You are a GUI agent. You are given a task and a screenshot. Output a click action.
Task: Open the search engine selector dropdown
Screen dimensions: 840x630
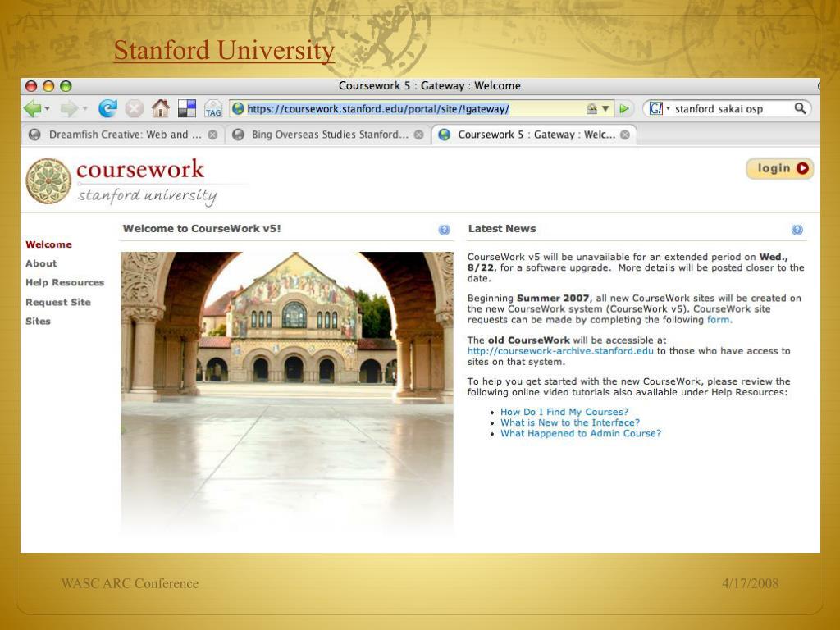668,109
